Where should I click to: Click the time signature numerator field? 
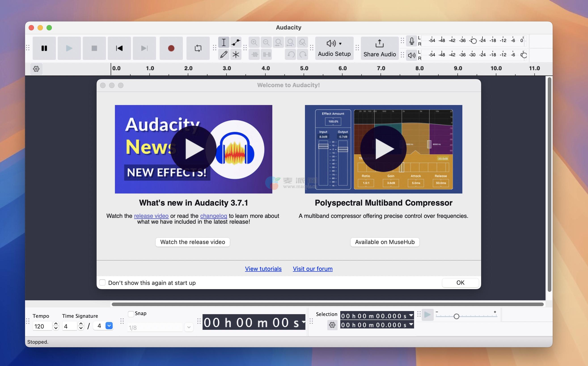[70, 326]
